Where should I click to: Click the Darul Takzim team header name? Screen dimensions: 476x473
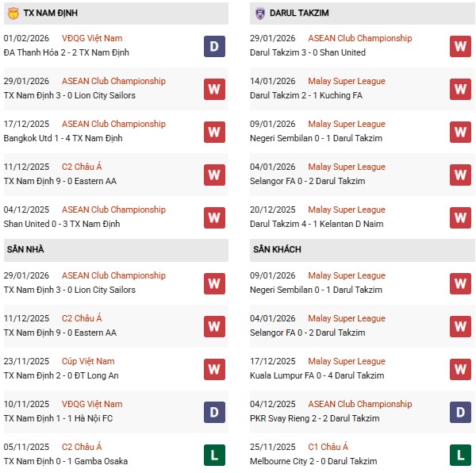point(299,13)
